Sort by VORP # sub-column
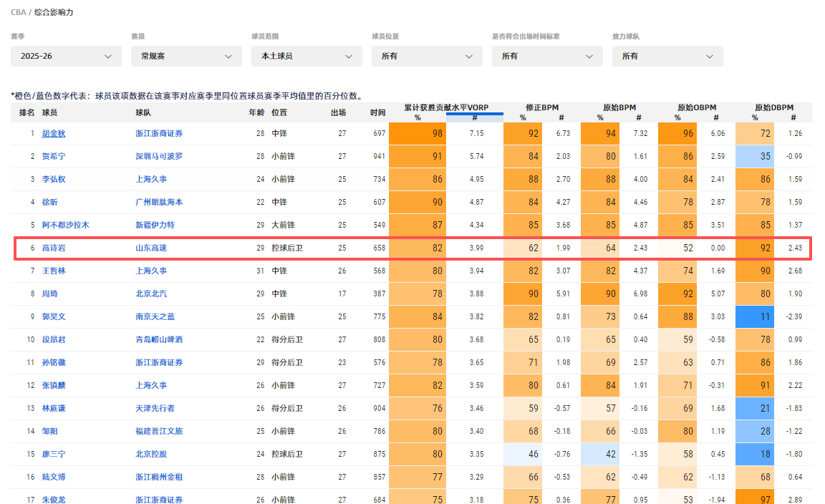The width and height of the screenshot is (825, 504). point(475,118)
